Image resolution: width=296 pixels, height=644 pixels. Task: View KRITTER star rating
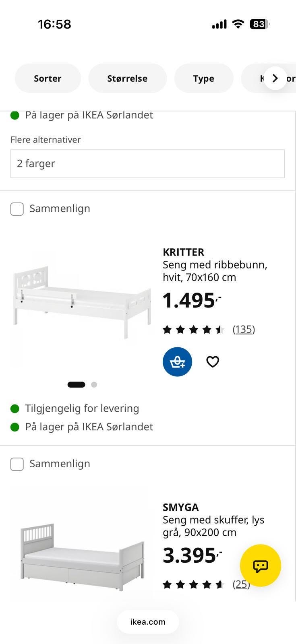point(194,330)
